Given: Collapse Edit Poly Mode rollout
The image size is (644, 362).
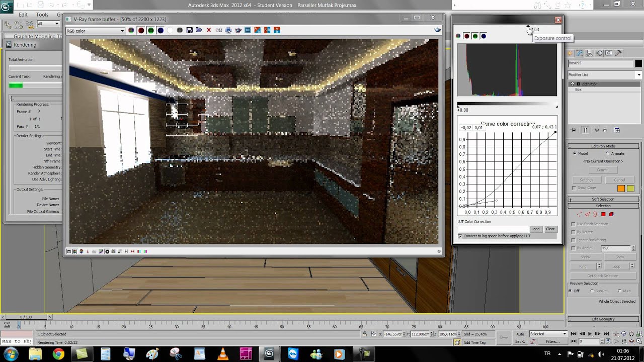Looking at the screenshot, I should pyautogui.click(x=603, y=146).
